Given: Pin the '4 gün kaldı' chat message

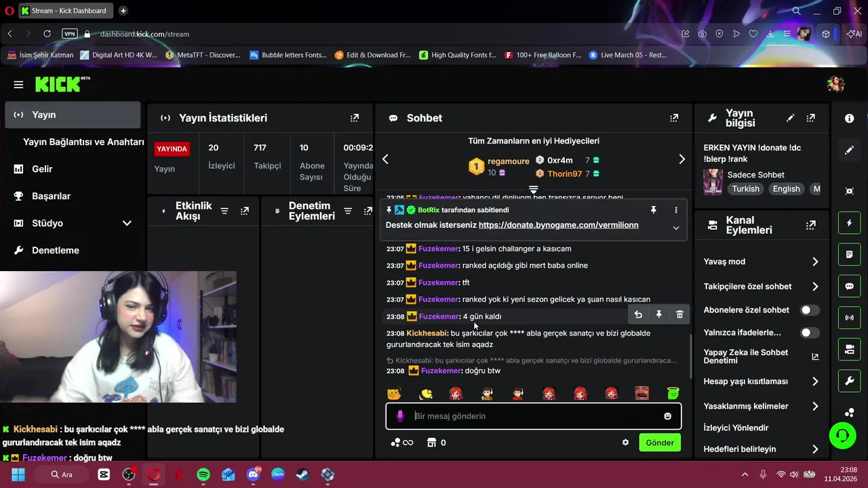Looking at the screenshot, I should tap(658, 314).
